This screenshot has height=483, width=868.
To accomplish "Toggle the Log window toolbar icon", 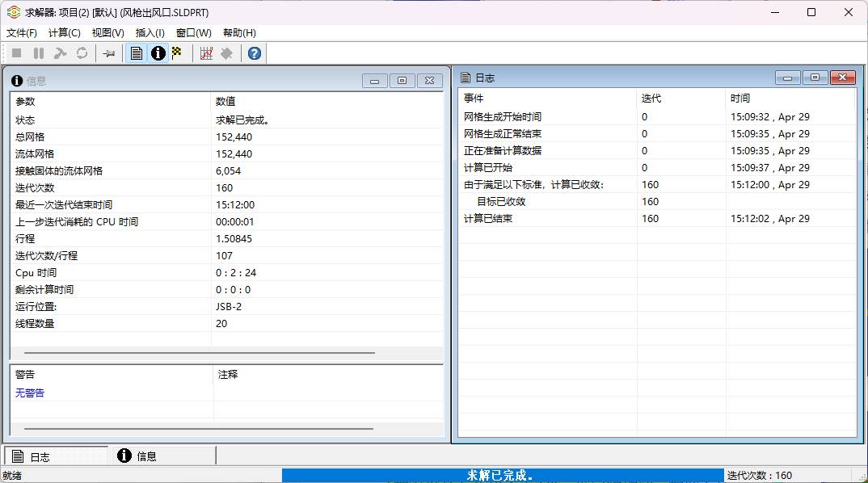I will tap(137, 53).
